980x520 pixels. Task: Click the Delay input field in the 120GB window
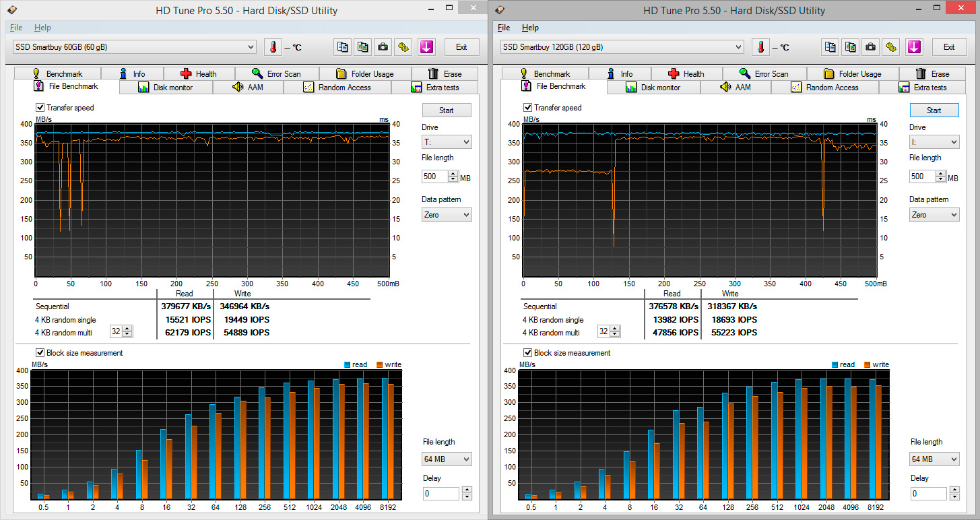coord(928,494)
